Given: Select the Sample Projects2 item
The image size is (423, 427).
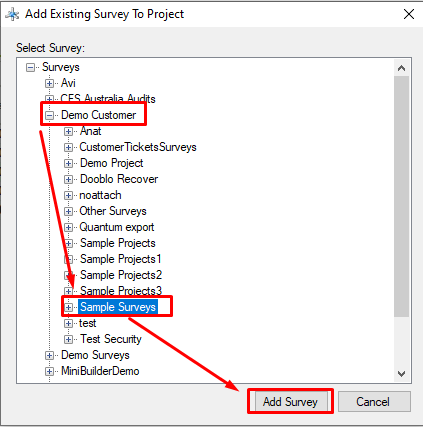Looking at the screenshot, I should pos(121,275).
